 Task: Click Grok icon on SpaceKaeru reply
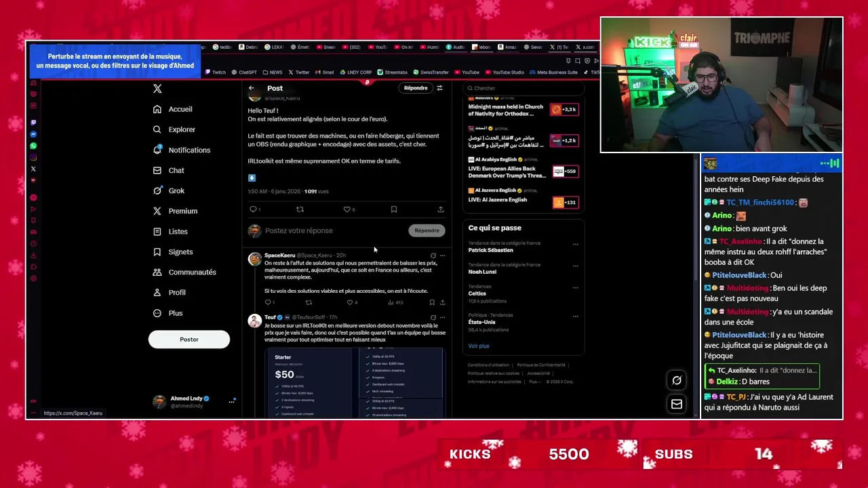(x=433, y=256)
